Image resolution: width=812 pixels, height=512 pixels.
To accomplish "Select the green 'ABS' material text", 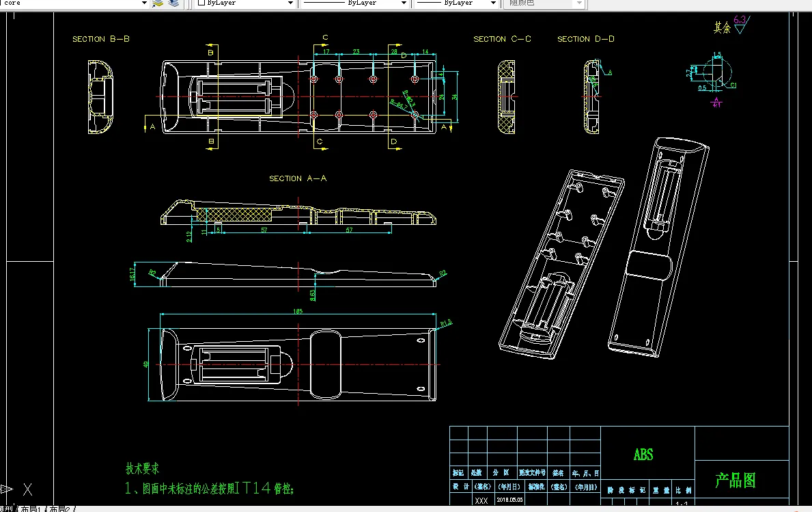I will click(x=643, y=455).
